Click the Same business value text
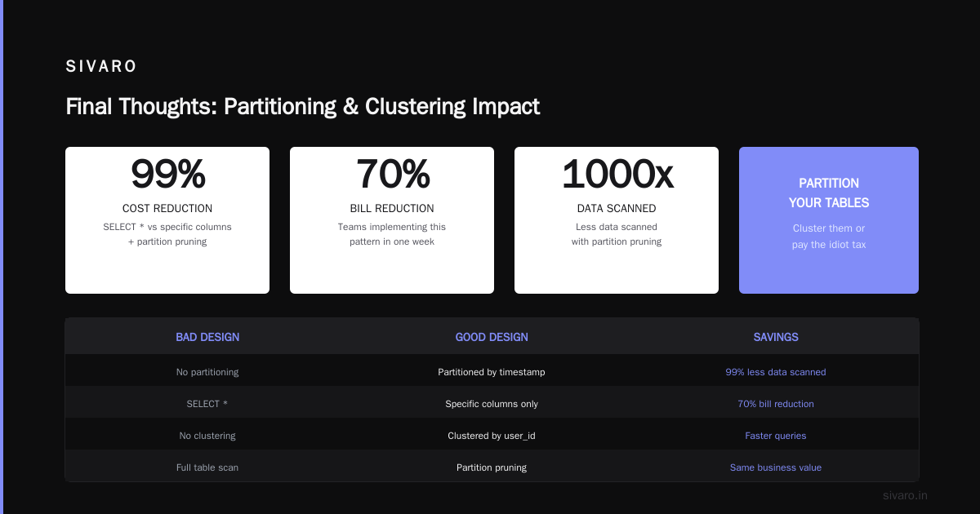The image size is (980, 514). 776,467
